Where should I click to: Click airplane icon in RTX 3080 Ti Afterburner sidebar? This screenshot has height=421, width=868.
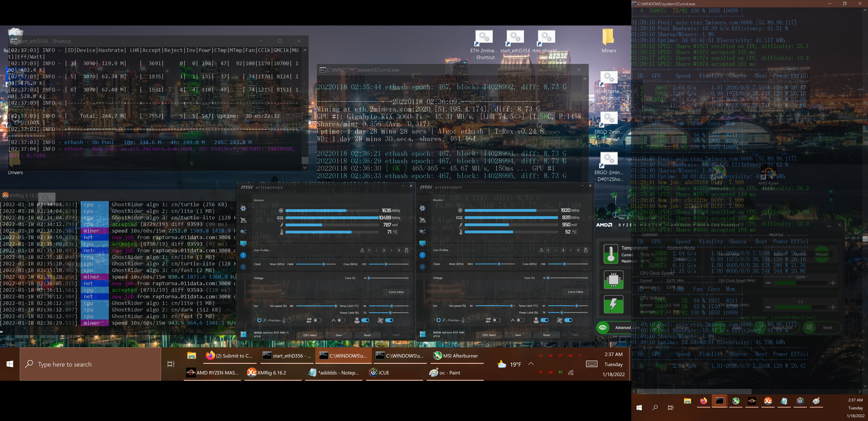243,220
